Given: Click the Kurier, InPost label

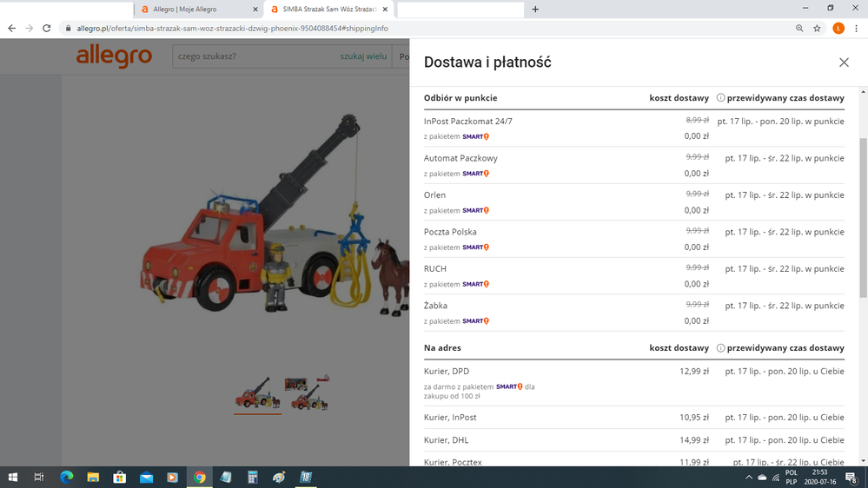Looking at the screenshot, I should pyautogui.click(x=450, y=417).
